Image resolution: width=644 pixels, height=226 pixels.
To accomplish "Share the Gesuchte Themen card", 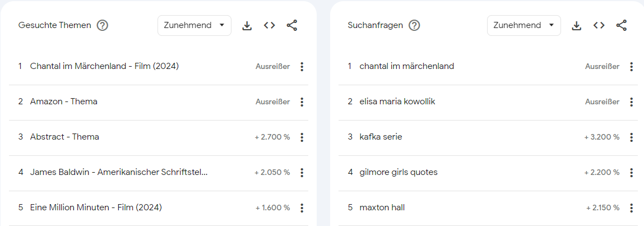I will click(x=291, y=25).
